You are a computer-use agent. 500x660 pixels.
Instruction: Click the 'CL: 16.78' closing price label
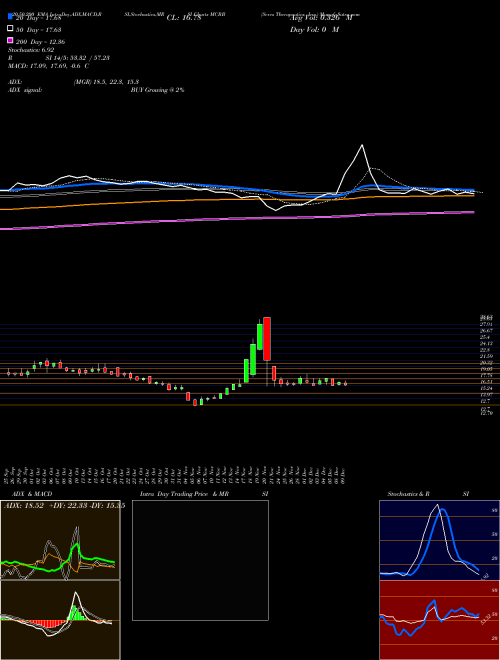(x=184, y=18)
